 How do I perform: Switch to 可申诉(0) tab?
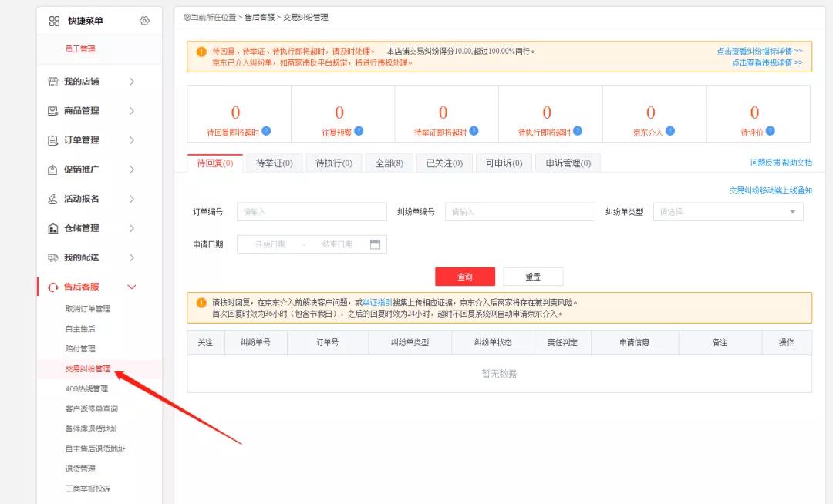504,163
